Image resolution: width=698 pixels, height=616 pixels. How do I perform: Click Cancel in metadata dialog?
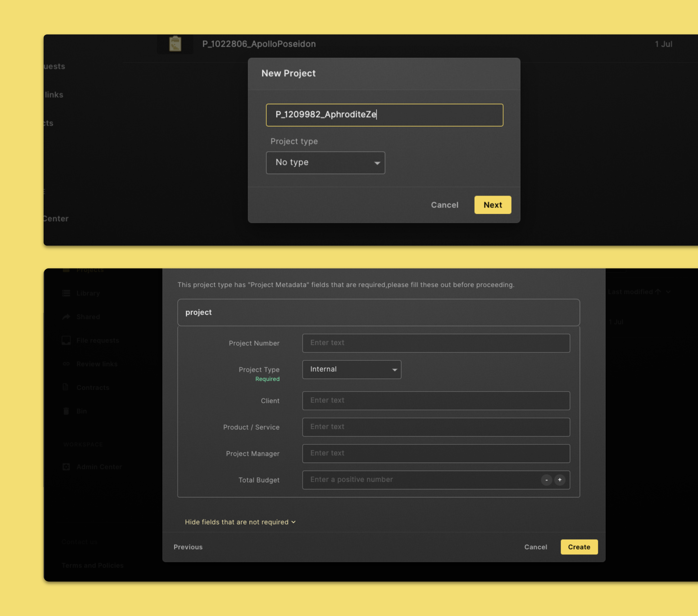coord(535,547)
